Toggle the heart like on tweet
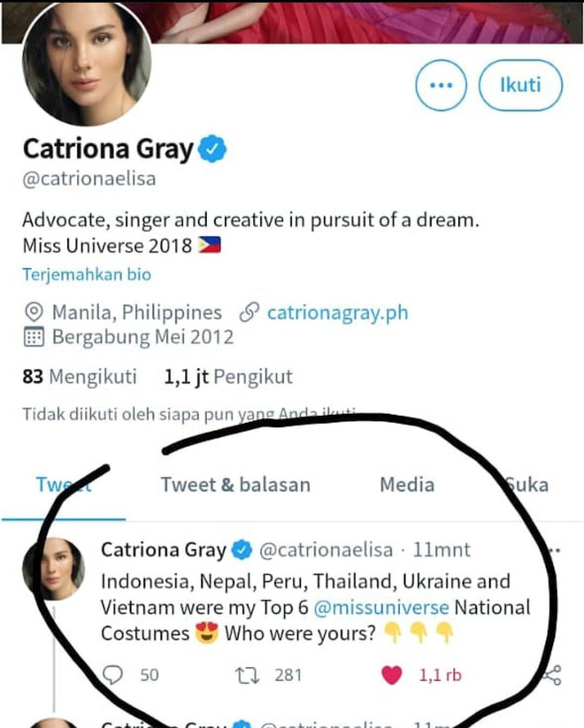The width and height of the screenshot is (584, 728). click(391, 675)
